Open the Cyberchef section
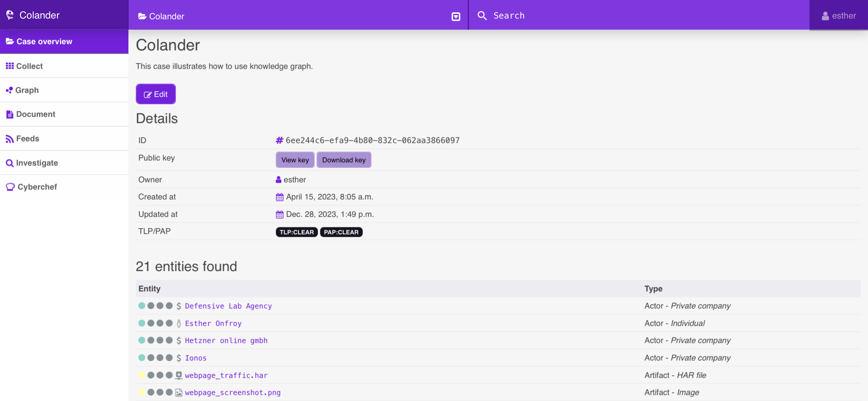The image size is (868, 401). (x=64, y=187)
